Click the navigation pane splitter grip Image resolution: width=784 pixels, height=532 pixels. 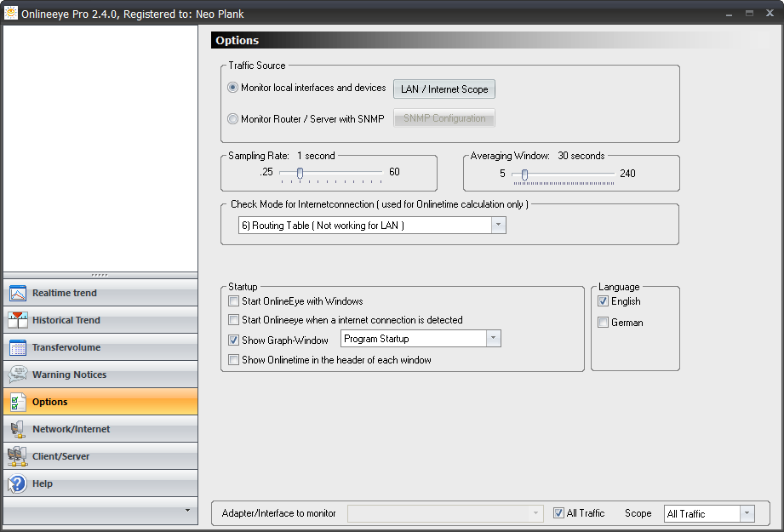coord(100,275)
